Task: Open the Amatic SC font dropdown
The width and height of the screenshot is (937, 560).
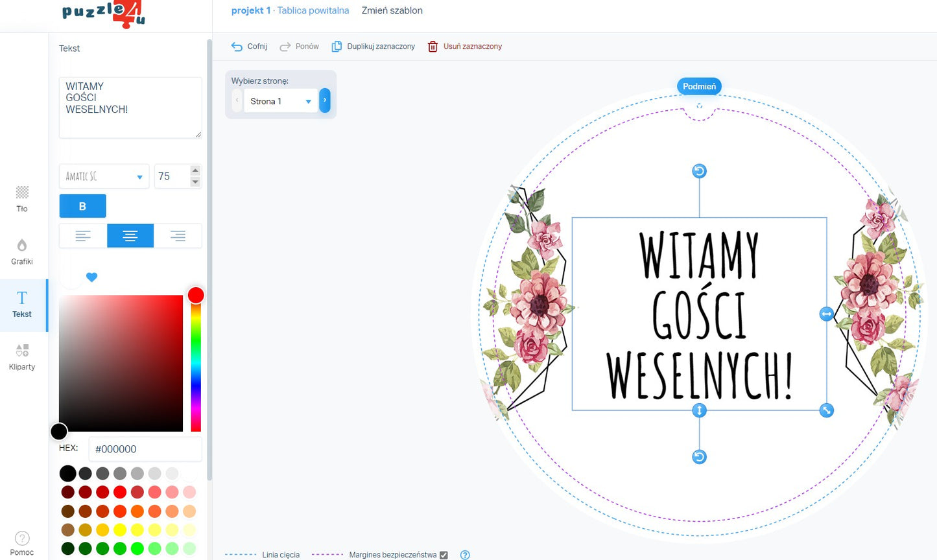Action: click(x=104, y=176)
